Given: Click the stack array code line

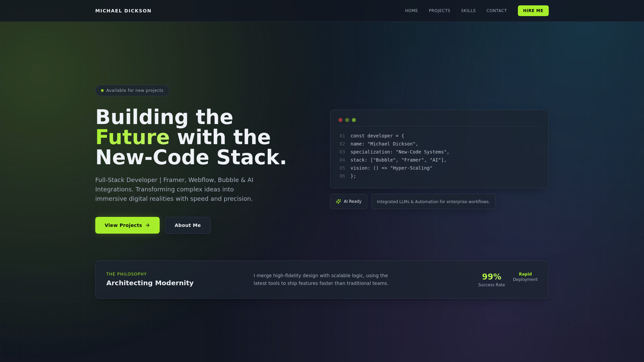Looking at the screenshot, I should (398, 160).
